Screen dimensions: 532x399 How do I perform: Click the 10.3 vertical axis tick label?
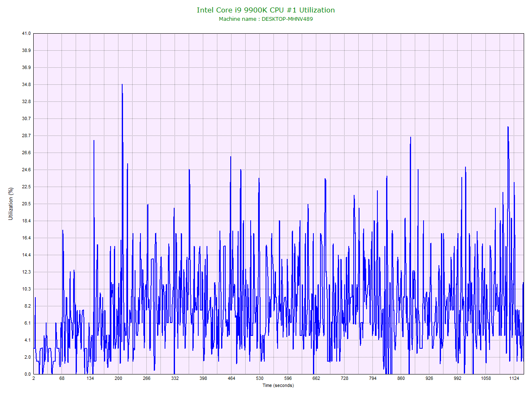[x=27, y=289]
